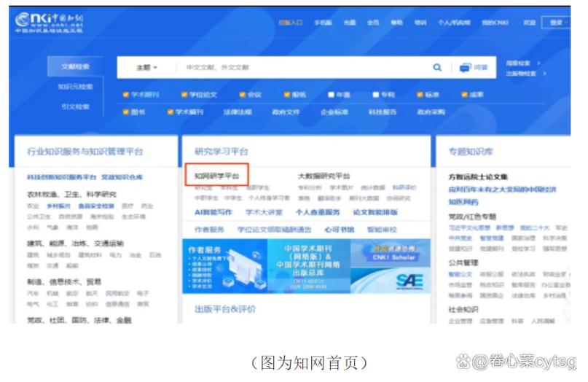Click the 公共管理 heading
This screenshot has width=588, height=382.
[463, 262]
